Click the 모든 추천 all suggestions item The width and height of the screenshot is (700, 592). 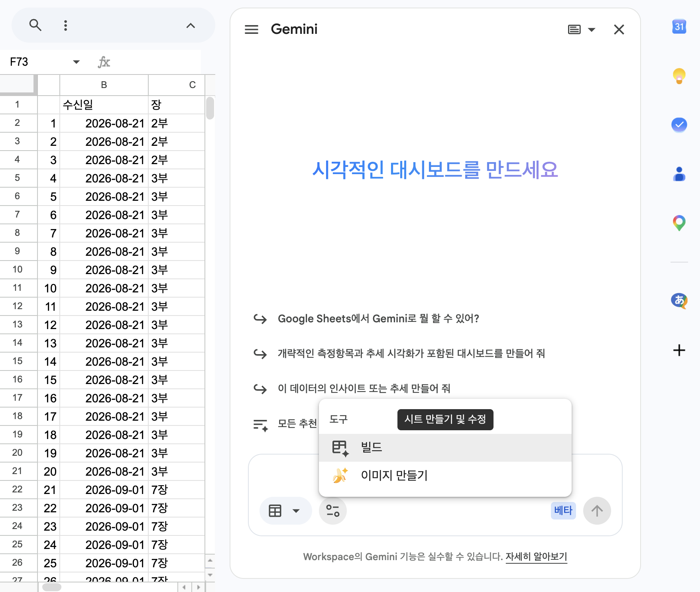297,423
